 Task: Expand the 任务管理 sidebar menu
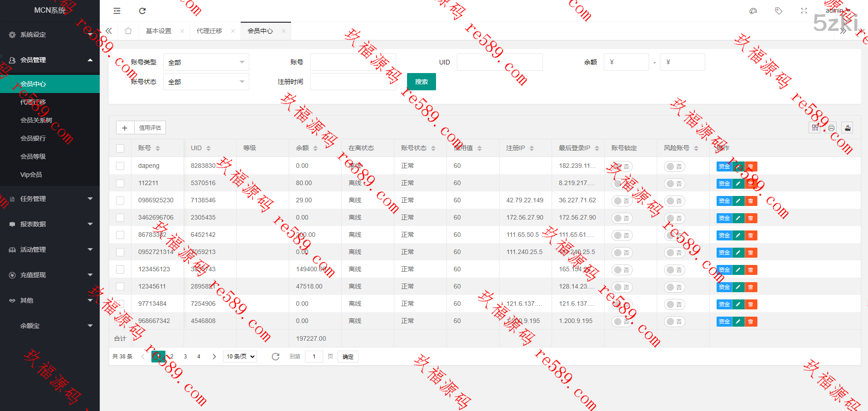coord(50,199)
